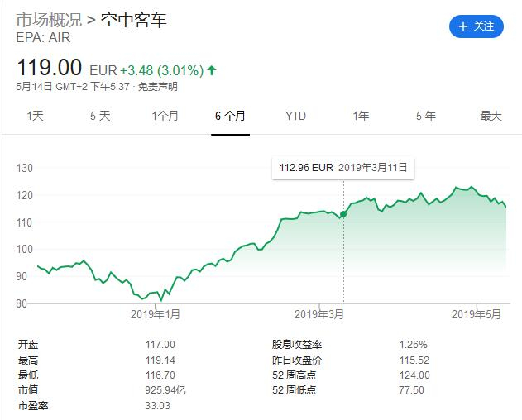Image resolution: width=522 pixels, height=420 pixels.
Task: Select the 1年 time range tab
Action: click(361, 116)
